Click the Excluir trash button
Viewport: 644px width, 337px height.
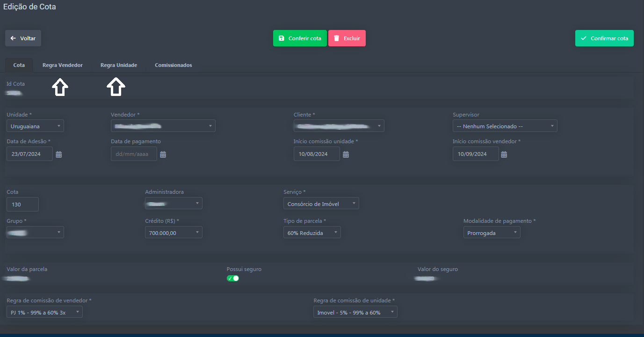coord(347,38)
